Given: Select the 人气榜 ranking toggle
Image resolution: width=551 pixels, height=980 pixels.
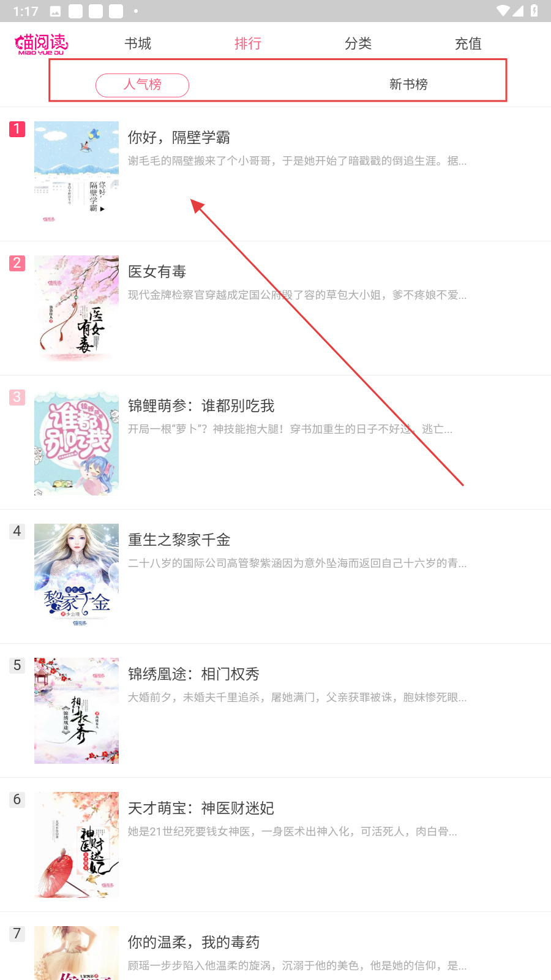Looking at the screenshot, I should 142,85.
